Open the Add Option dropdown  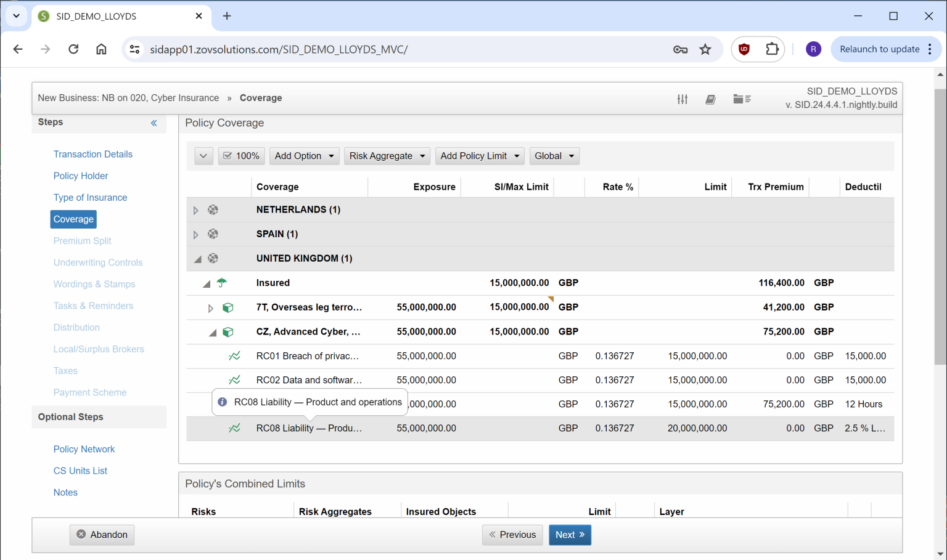tap(304, 156)
